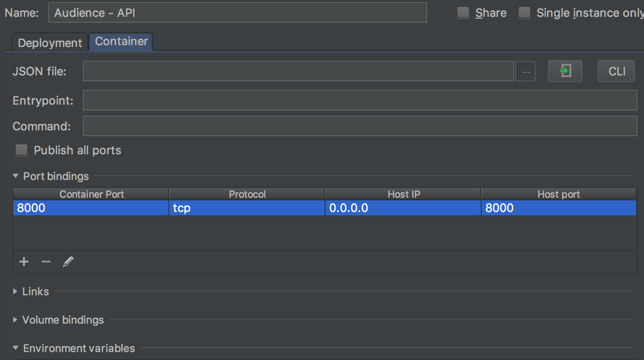
Task: Add a new port binding with plus icon
Action: [24, 262]
